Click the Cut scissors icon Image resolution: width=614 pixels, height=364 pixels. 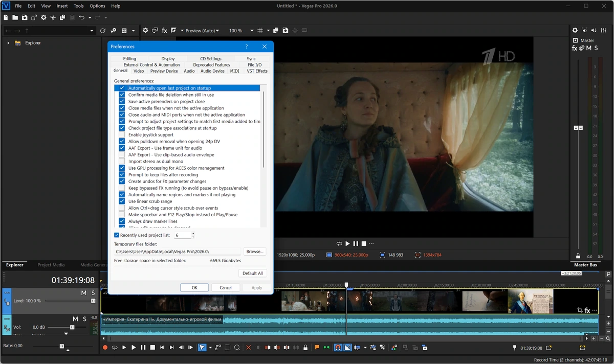point(53,17)
